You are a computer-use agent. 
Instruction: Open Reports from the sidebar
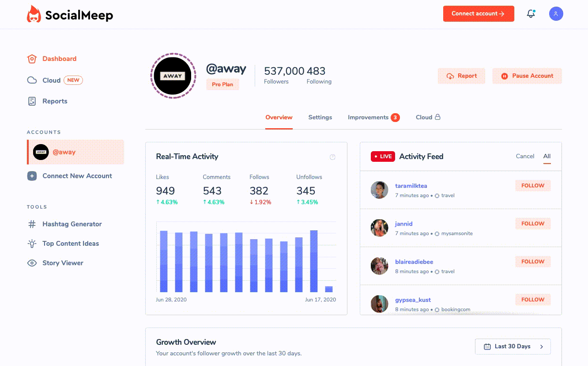click(54, 101)
